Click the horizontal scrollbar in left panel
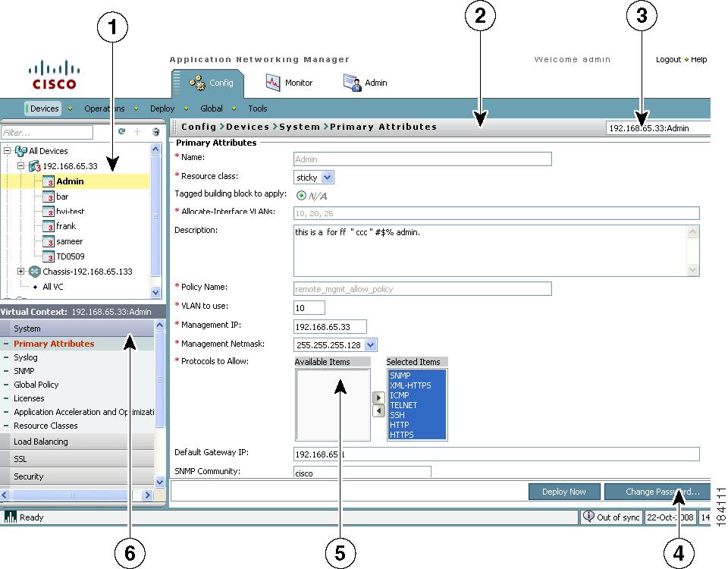The image size is (728, 569). pos(76,495)
